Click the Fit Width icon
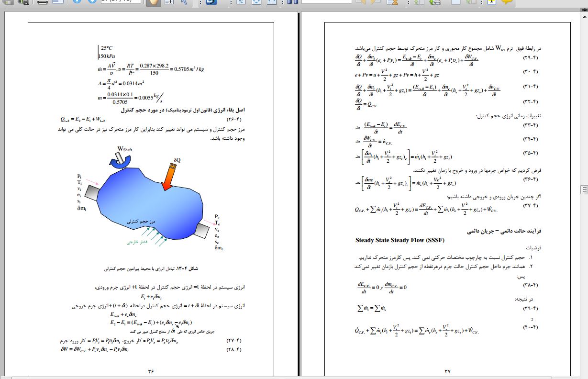Screen dimensions: 588x379 (271, 2)
